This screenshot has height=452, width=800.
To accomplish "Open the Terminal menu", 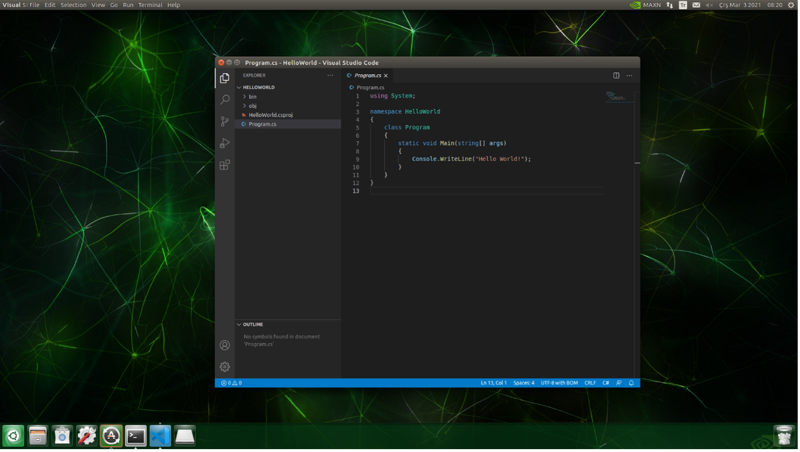I will tap(151, 5).
